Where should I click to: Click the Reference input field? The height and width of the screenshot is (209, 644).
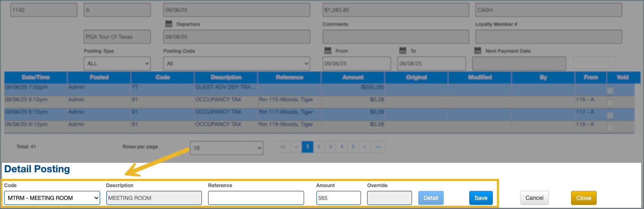(x=256, y=198)
